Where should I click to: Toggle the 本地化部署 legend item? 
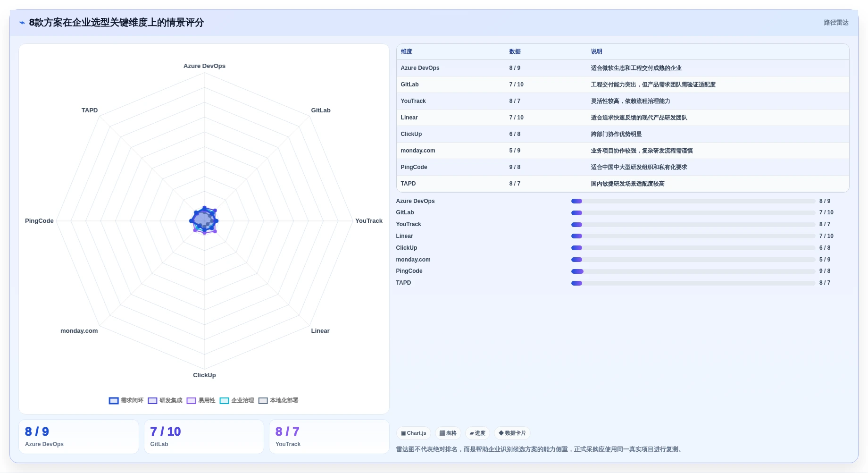coord(278,401)
